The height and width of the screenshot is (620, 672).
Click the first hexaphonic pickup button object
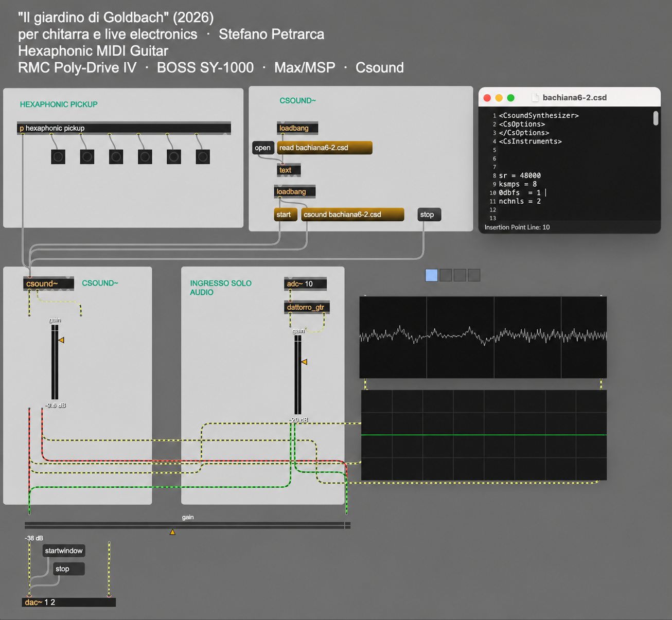(x=58, y=157)
